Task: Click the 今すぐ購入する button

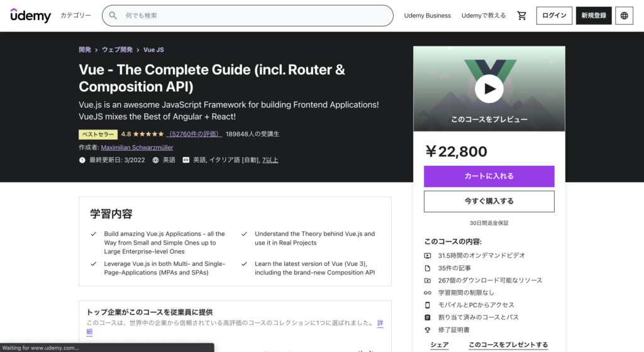Action: 489,201
